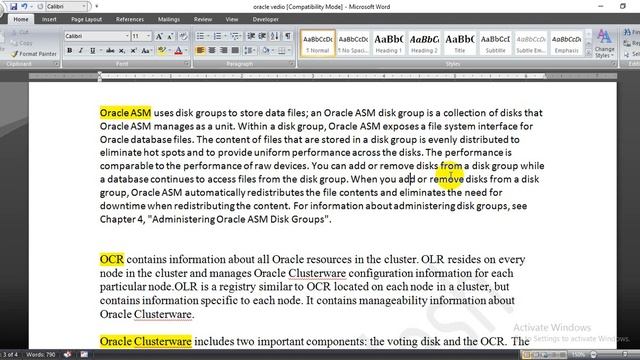Click the proofing errors icon in status bar
This screenshot has width=640, height=360.
pos(68,355)
